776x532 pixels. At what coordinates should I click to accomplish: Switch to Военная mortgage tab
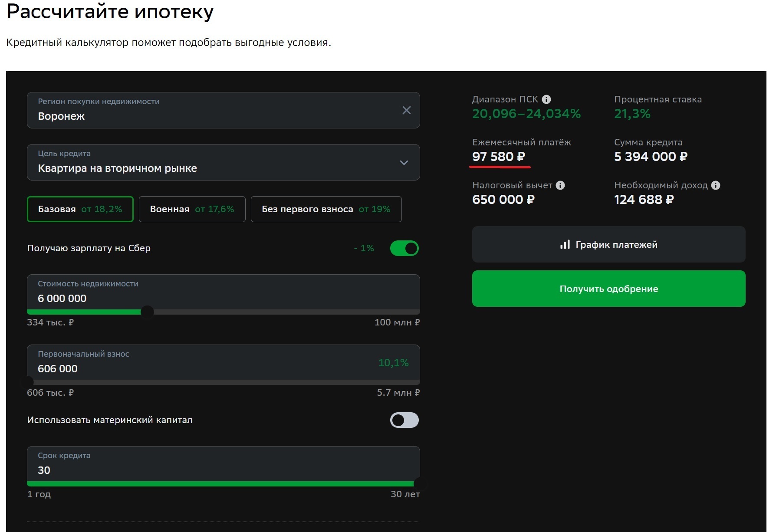pos(192,209)
